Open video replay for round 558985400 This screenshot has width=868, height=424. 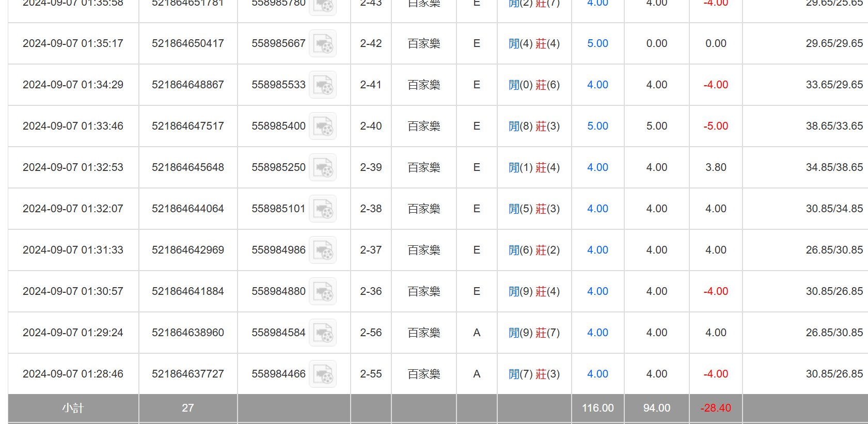323,126
